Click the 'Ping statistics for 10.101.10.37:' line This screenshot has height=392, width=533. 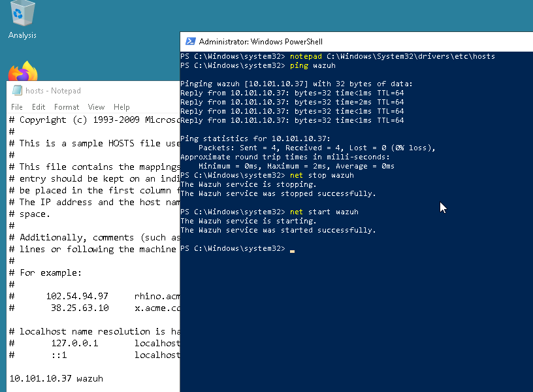pyautogui.click(x=255, y=139)
